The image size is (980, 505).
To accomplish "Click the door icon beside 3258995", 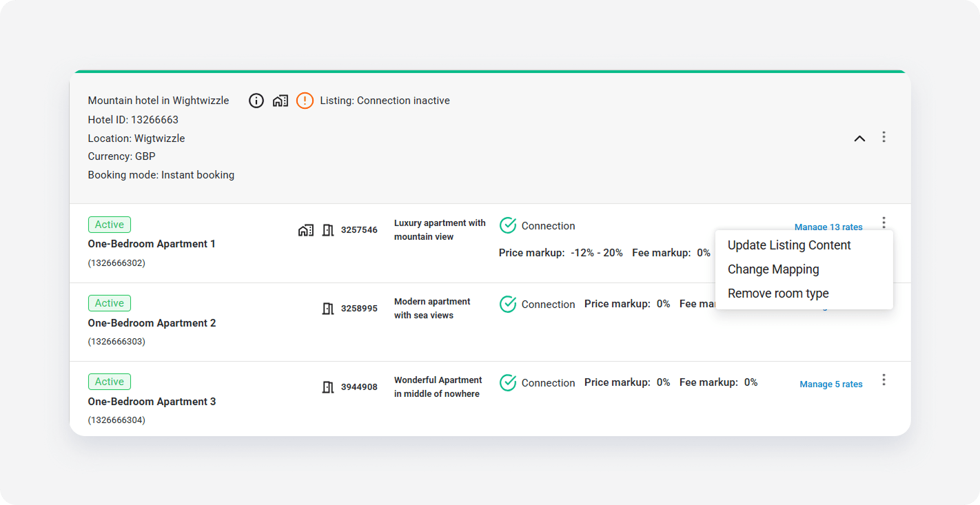I will (x=328, y=309).
